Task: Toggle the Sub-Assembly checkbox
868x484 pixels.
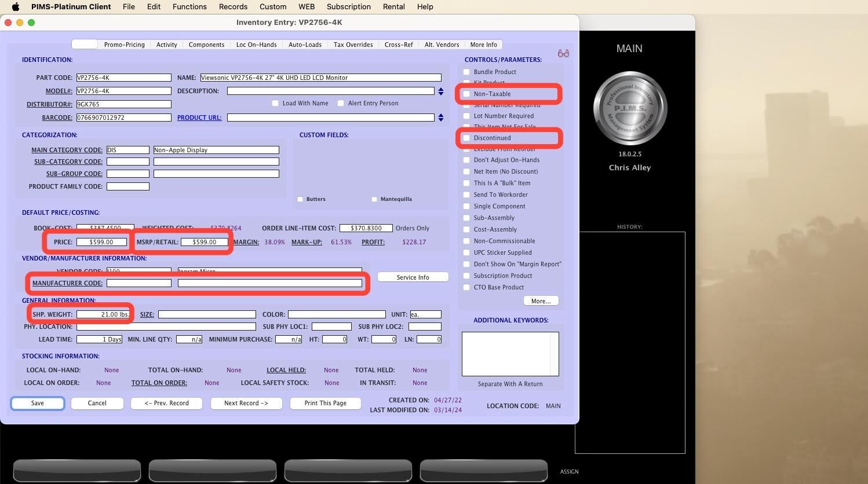Action: click(466, 218)
